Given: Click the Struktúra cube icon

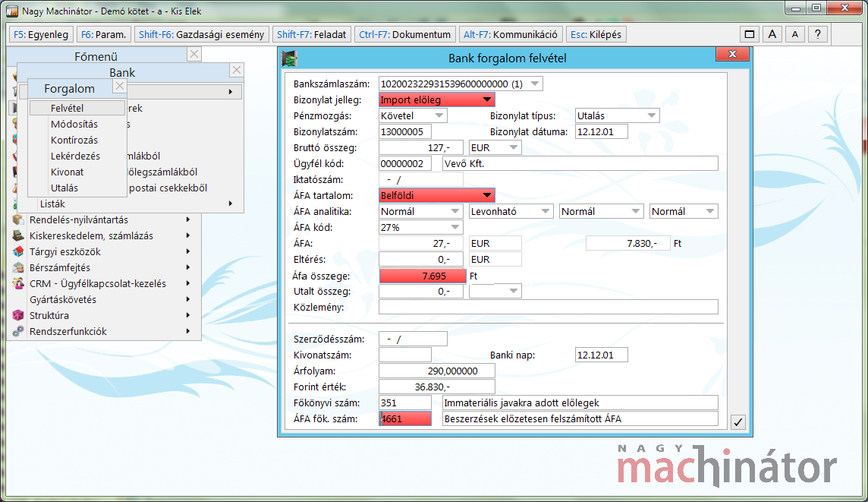Looking at the screenshot, I should [18, 316].
